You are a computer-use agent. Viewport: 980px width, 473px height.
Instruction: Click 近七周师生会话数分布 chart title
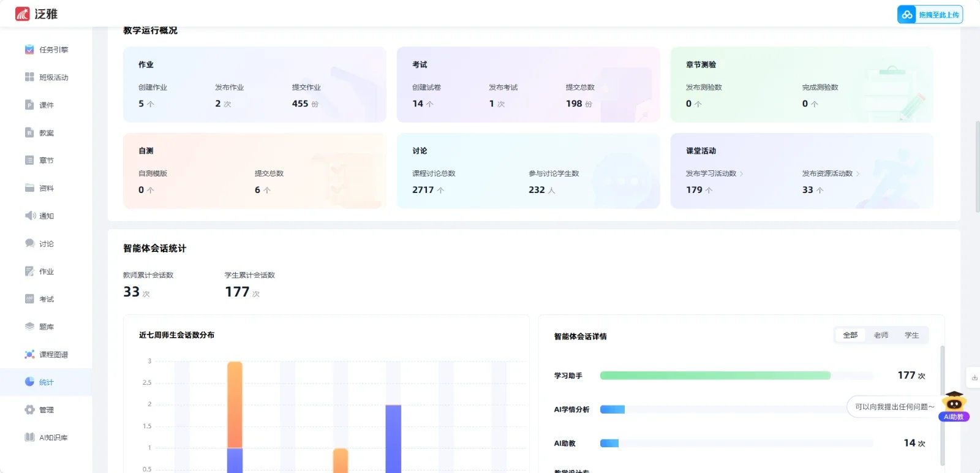click(176, 335)
